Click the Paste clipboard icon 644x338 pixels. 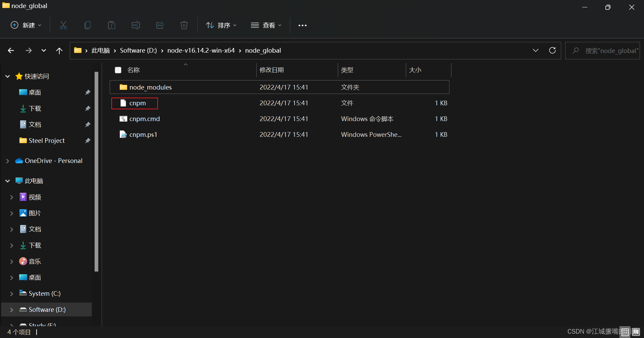point(112,25)
